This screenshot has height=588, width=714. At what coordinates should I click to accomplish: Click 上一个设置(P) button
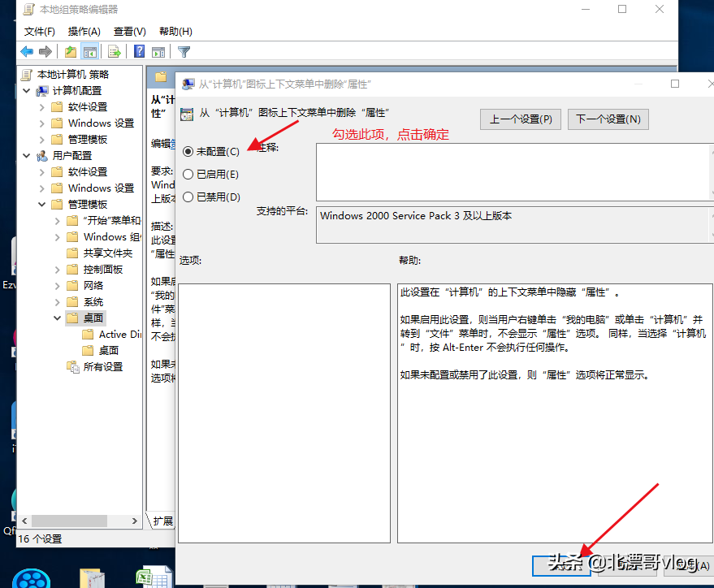tap(521, 119)
